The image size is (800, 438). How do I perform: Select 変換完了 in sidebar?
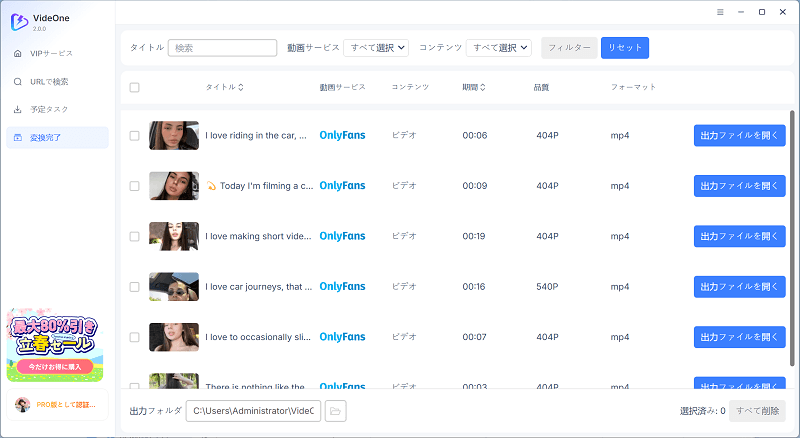[57, 138]
